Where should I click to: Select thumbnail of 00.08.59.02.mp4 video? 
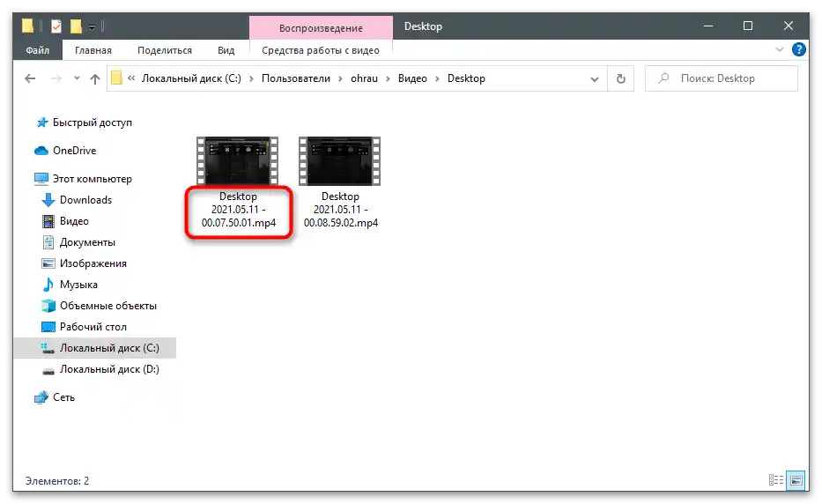pyautogui.click(x=340, y=161)
